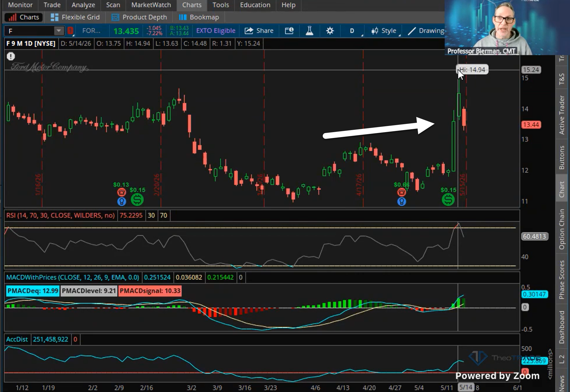The width and height of the screenshot is (570, 392).
Task: Open the Help main tab
Action: click(289, 5)
